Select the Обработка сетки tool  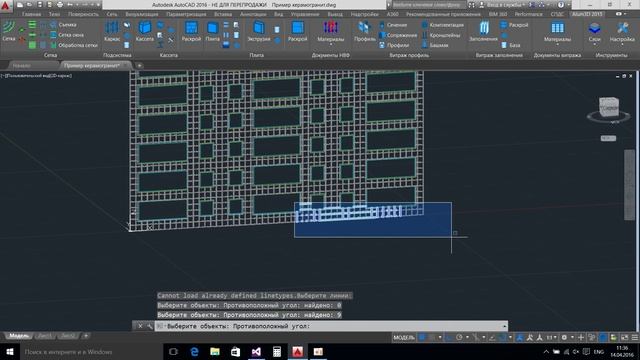(x=74, y=45)
